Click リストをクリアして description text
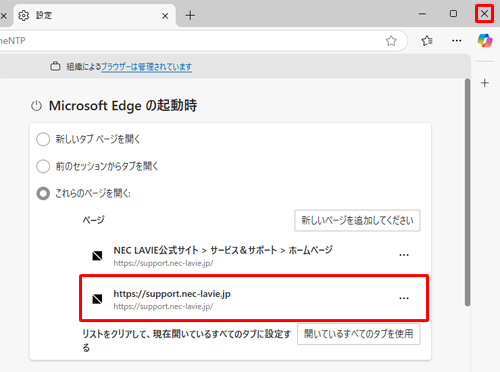Screen dimensions: 500x372 [186, 340]
